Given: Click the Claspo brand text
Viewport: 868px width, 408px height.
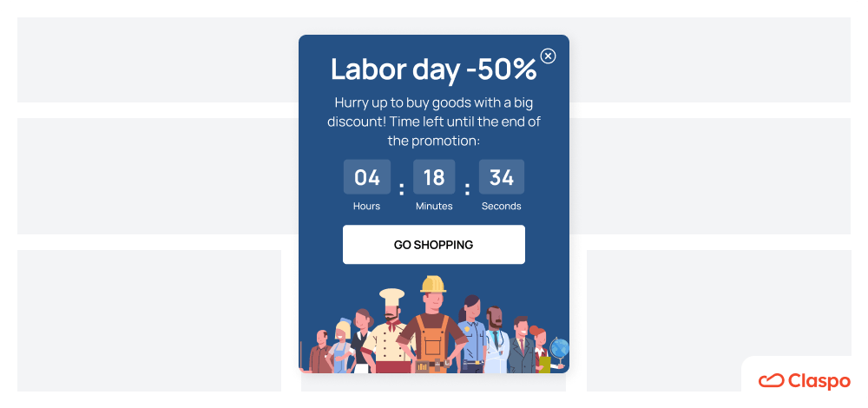Looking at the screenshot, I should click(x=819, y=381).
